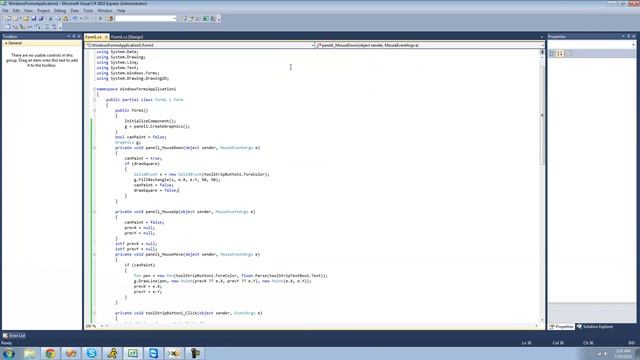Collapse the public partial class Form1 block
This screenshot has width=640, height=360.
click(94, 100)
